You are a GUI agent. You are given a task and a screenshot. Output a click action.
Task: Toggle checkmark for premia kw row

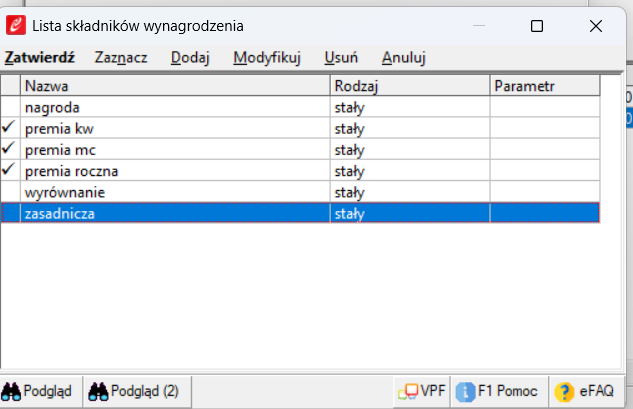click(x=10, y=128)
